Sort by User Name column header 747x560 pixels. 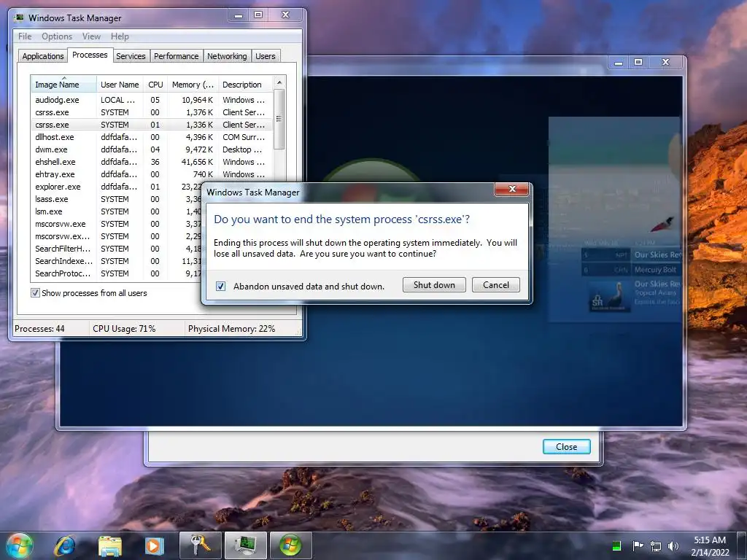pyautogui.click(x=120, y=85)
